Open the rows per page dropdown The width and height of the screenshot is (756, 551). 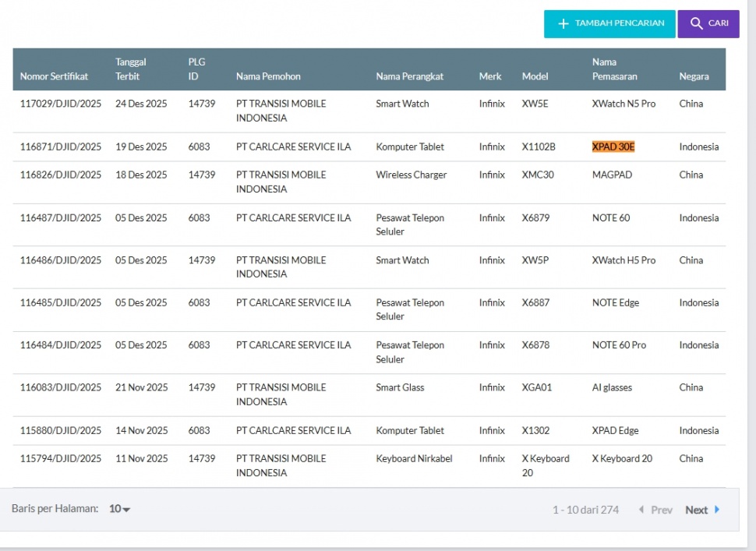coord(120,509)
